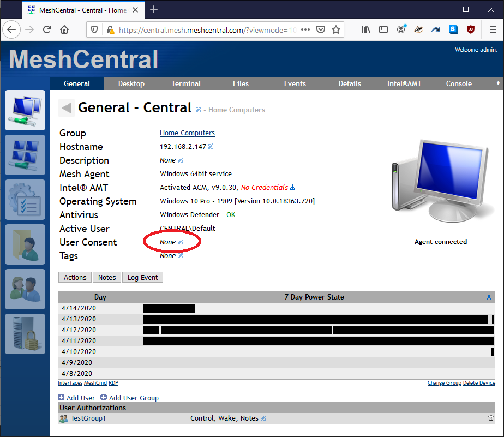Viewport: 504px width, 437px height.
Task: Open a new browser tab
Action: coord(154,10)
